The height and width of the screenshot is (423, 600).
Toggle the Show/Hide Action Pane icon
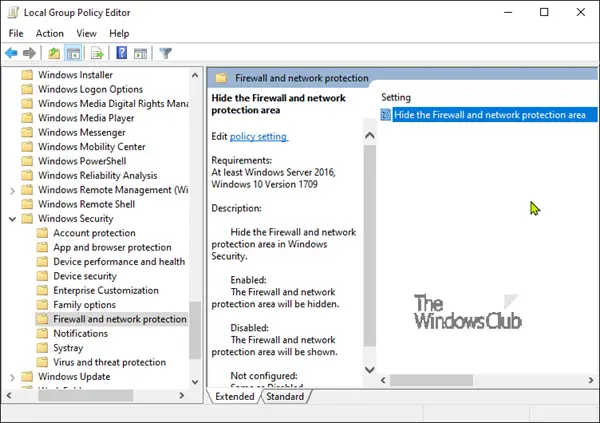[140, 54]
